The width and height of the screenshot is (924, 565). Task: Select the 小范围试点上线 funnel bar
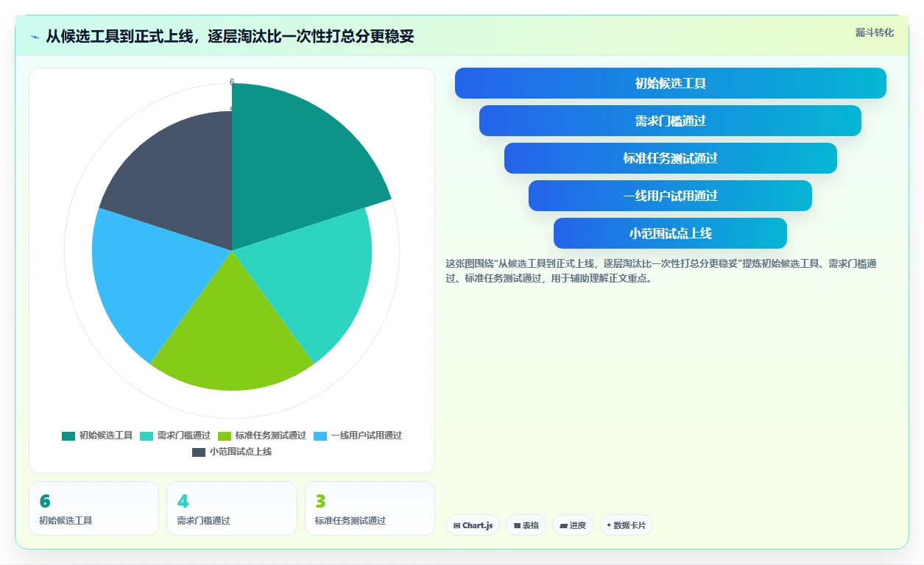671,233
